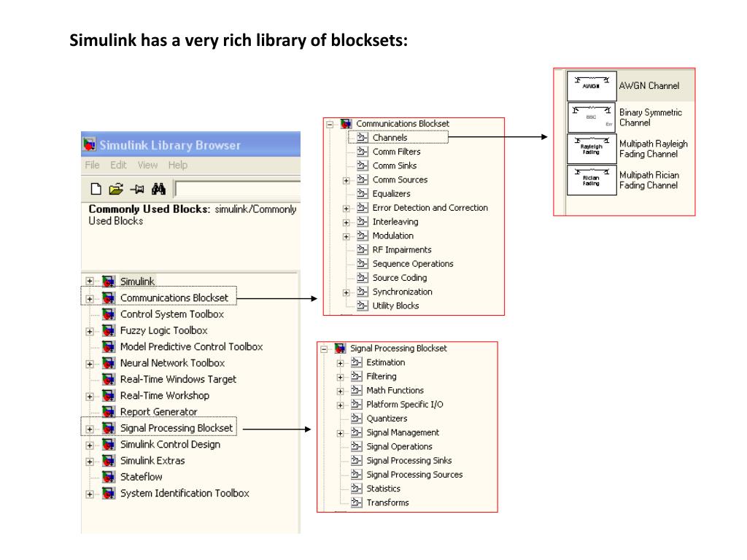
Task: Click the search text field in the toolbar
Action: (238, 189)
